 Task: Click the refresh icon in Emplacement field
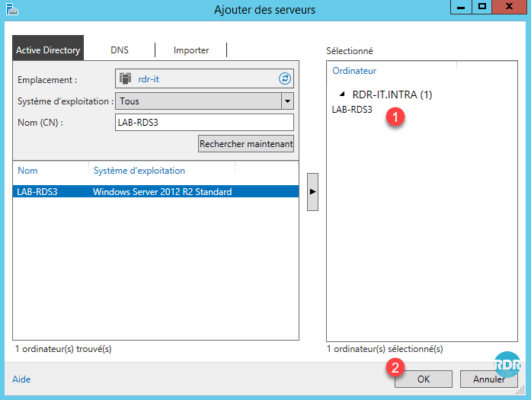[x=284, y=79]
